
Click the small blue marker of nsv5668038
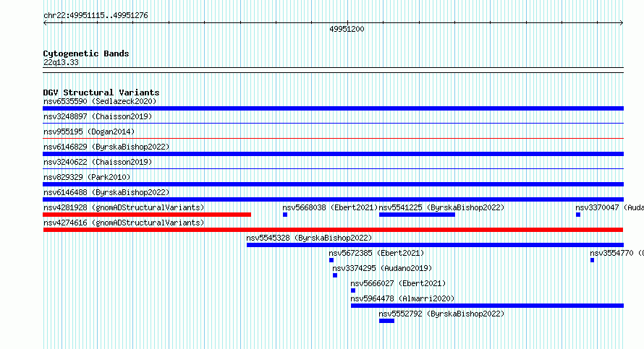[x=285, y=215]
